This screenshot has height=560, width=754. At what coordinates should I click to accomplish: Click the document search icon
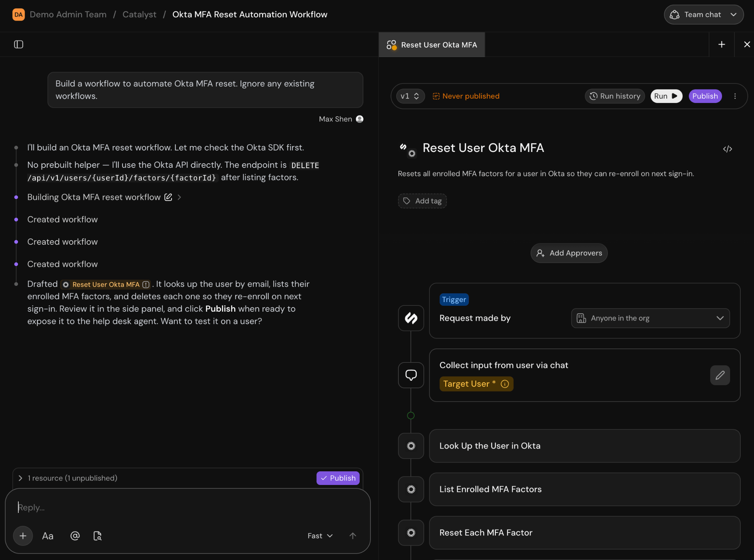(98, 536)
